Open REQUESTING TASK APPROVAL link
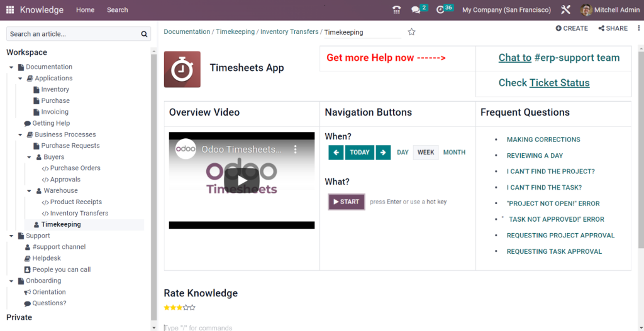The height and width of the screenshot is (331, 644). pos(554,252)
